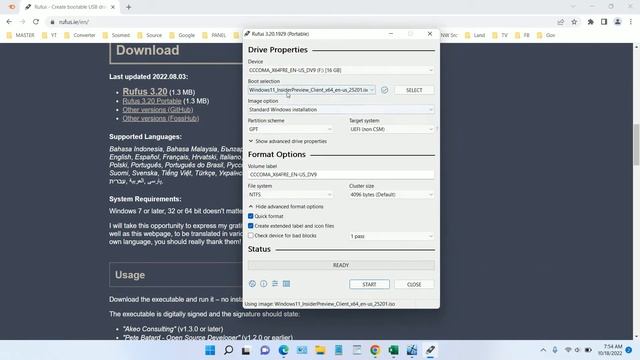Open Chrome side panel icon
This screenshot has width=640, height=360.
(x=604, y=22)
